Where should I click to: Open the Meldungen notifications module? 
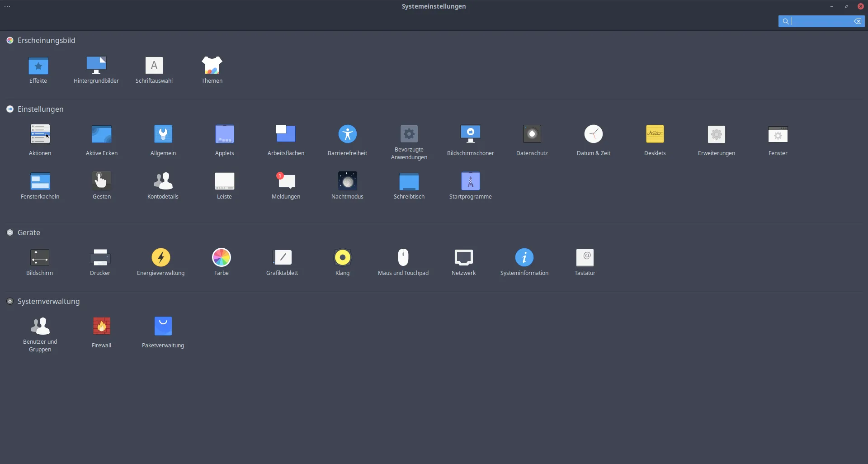(x=286, y=181)
